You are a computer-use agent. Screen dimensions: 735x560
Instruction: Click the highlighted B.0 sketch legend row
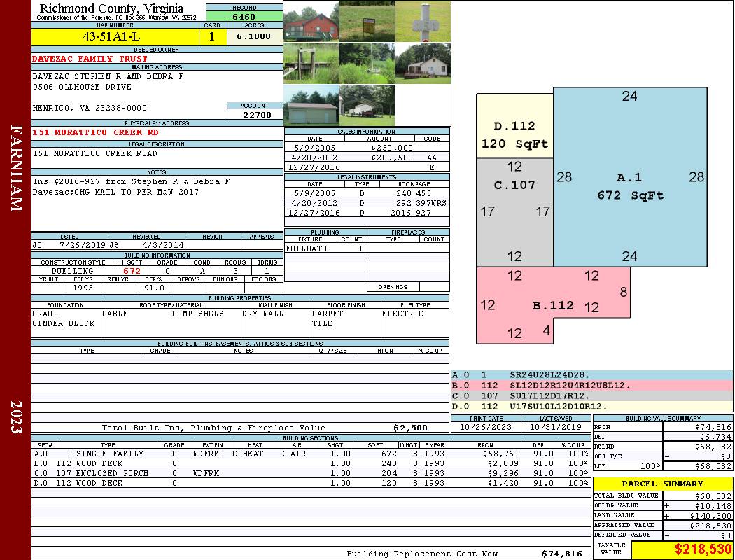[x=591, y=385]
